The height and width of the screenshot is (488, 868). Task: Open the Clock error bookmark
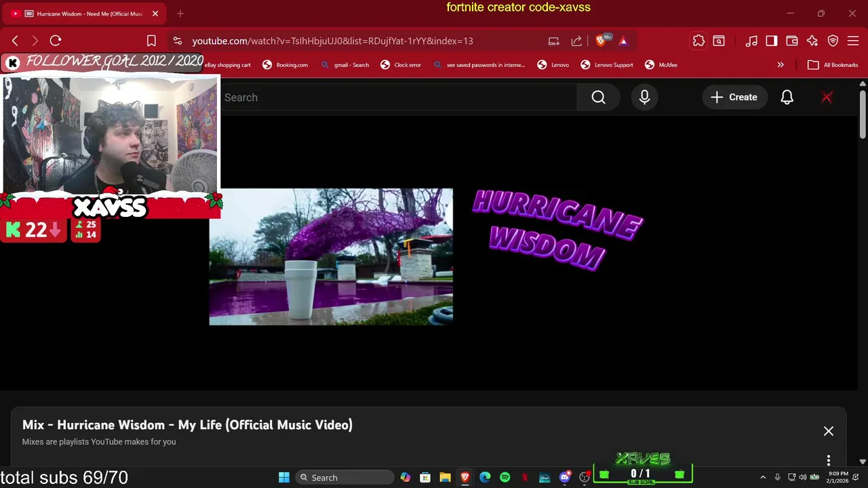tap(401, 65)
